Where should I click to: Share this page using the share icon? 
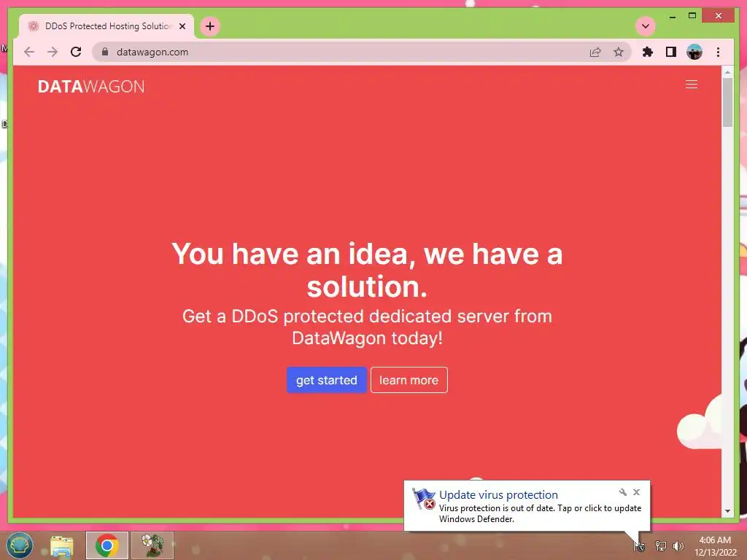595,52
